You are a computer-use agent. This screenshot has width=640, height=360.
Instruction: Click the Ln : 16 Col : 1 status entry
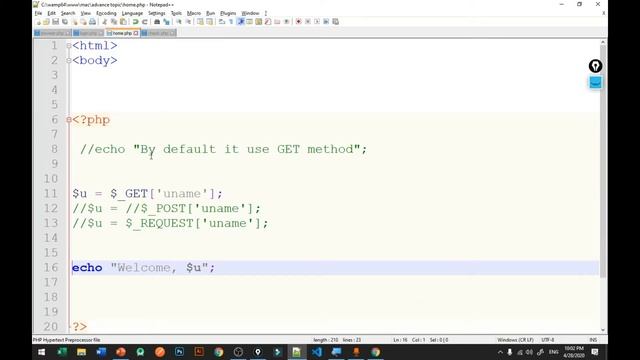(408, 340)
